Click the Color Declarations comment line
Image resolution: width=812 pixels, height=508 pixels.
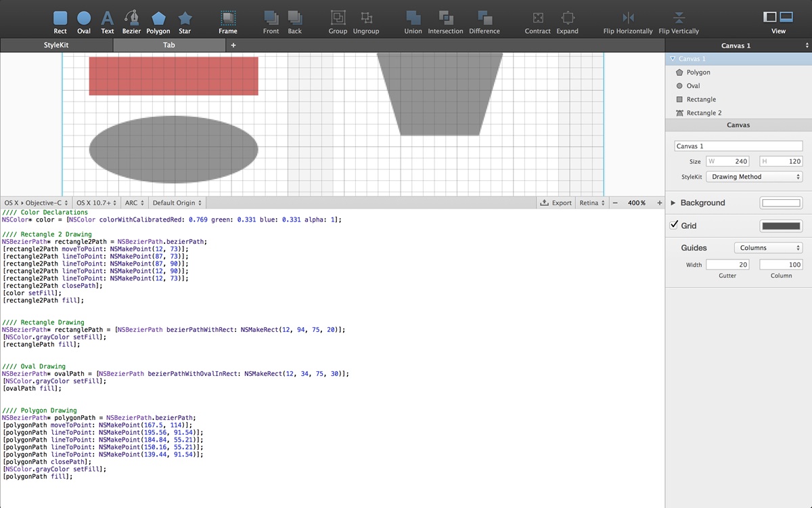[x=45, y=213]
